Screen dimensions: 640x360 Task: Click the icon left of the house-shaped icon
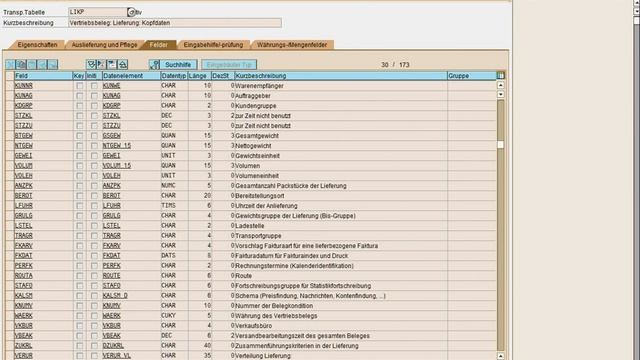(112, 64)
